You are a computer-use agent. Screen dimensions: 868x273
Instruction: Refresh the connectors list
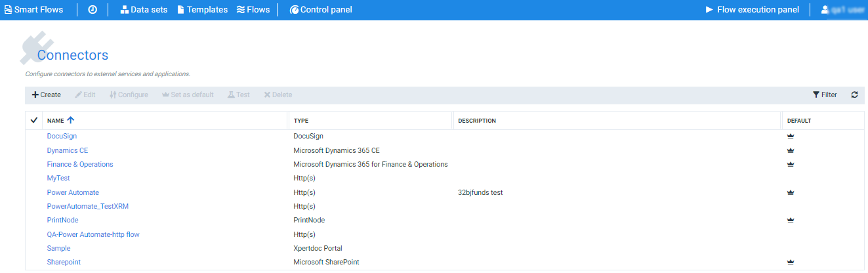click(x=854, y=95)
